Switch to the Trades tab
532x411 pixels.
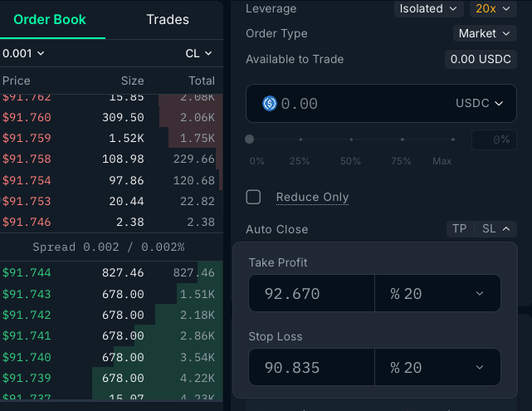point(168,20)
